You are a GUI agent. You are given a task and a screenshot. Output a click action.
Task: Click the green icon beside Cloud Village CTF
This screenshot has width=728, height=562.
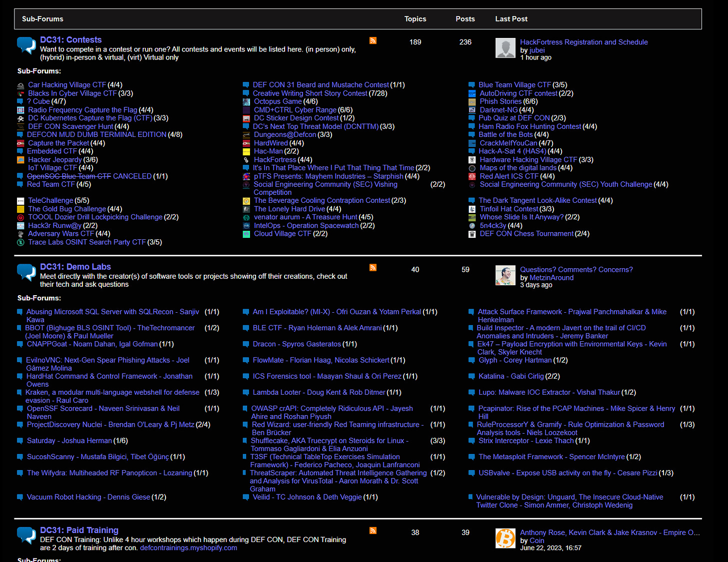(246, 234)
